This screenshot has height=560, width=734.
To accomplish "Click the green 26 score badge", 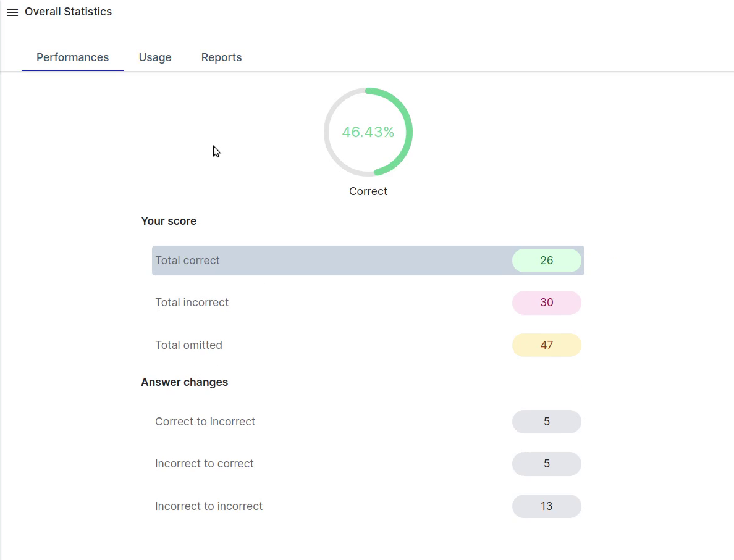I will [x=546, y=261].
